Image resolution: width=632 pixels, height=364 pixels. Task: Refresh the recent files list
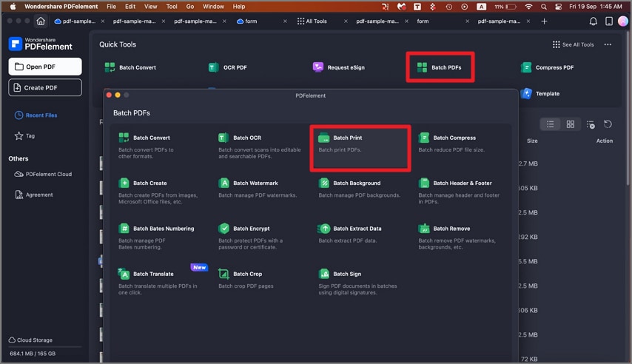[x=608, y=124]
